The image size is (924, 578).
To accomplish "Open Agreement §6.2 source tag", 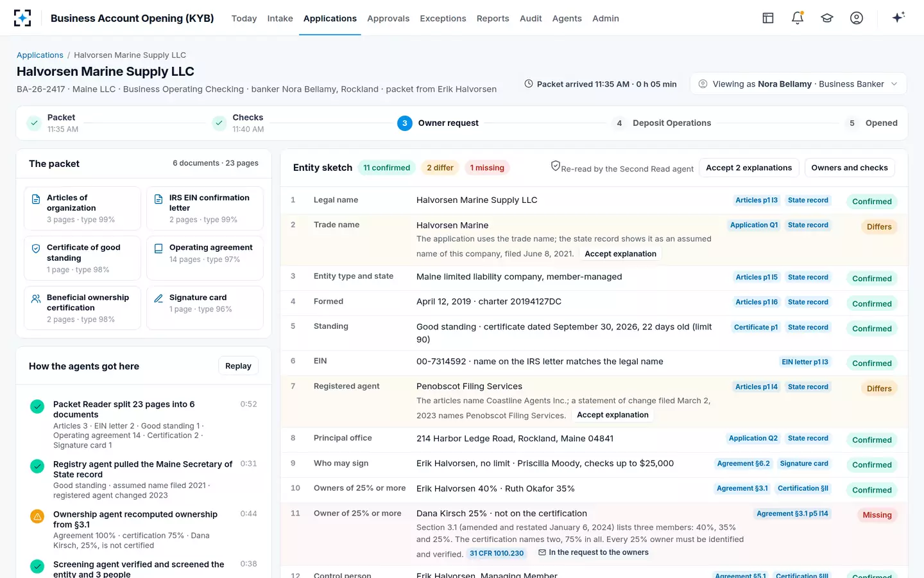I will coord(743,464).
